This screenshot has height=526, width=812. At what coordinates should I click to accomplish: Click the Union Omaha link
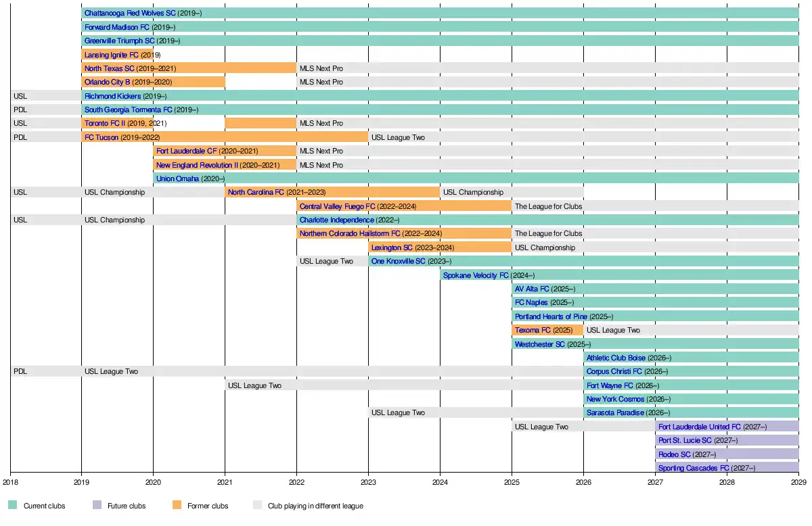coord(178,178)
